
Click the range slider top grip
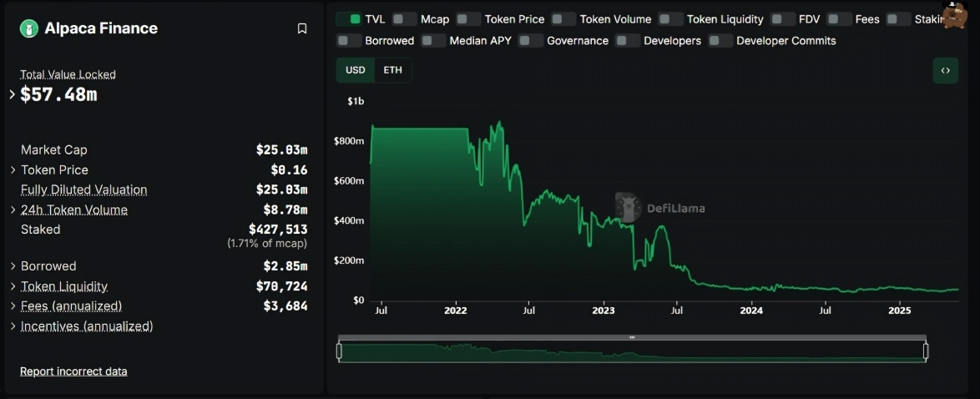632,337
